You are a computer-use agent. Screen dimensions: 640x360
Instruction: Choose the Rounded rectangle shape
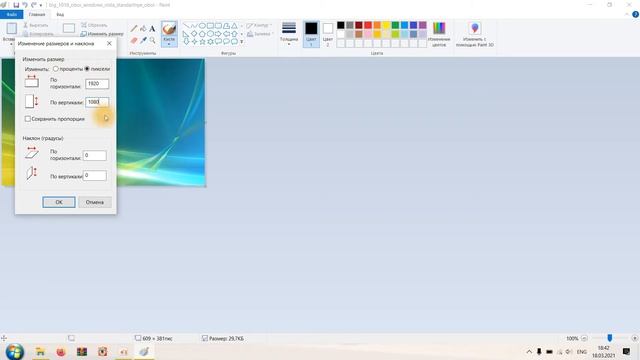coord(218,26)
